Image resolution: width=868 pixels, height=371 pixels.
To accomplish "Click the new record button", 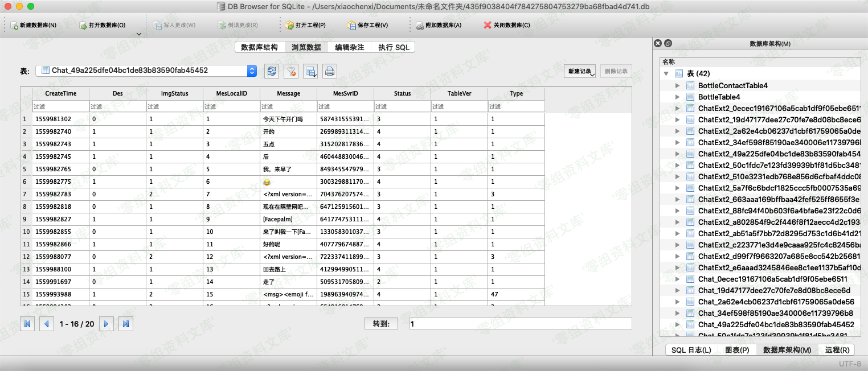I will (580, 71).
